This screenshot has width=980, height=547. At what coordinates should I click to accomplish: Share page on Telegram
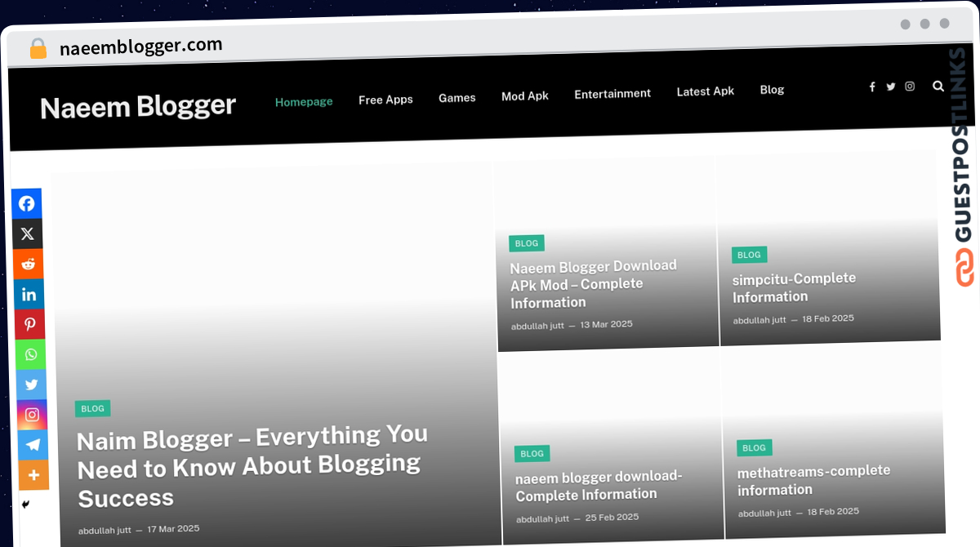(33, 445)
